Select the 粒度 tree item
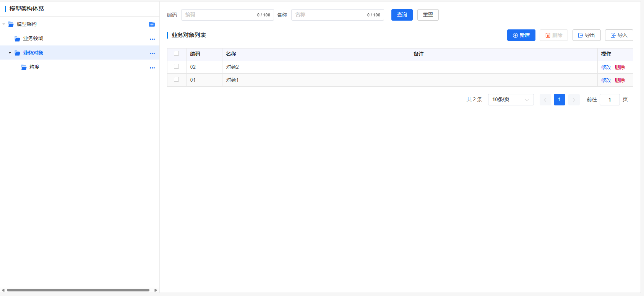Screen dimensions: 644x296 click(x=79, y=67)
